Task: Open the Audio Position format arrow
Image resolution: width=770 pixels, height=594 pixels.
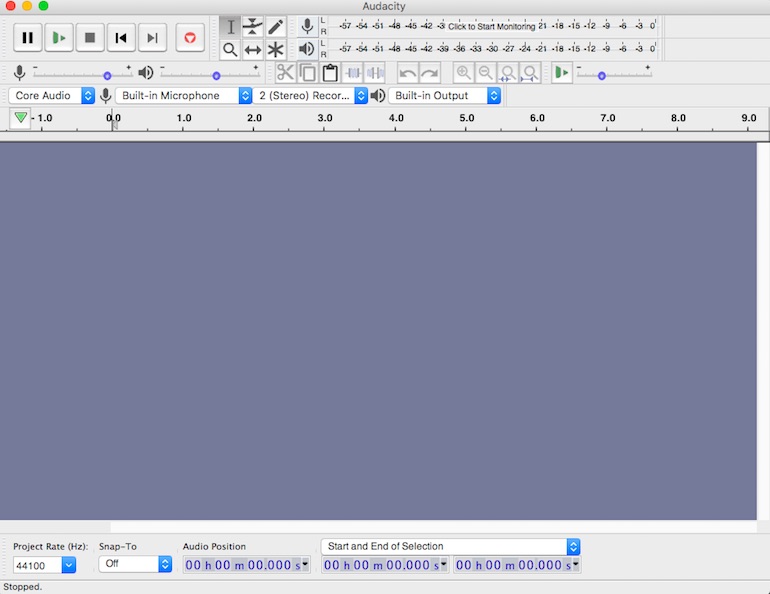Action: 305,565
